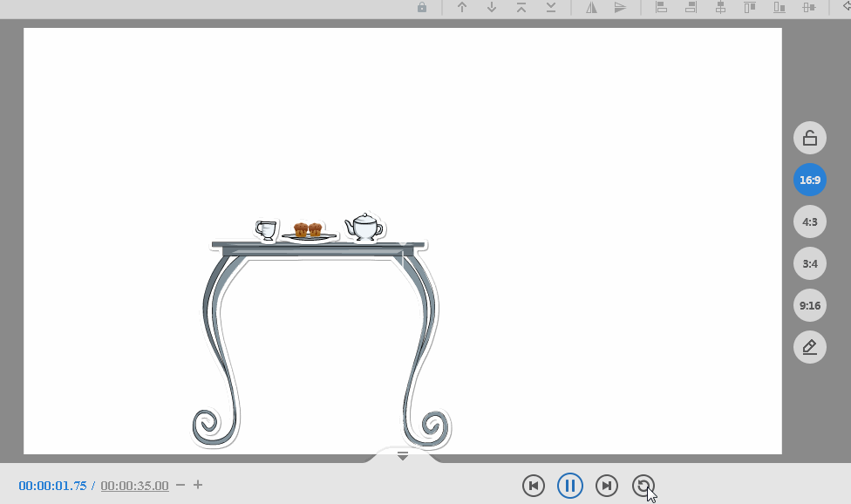Align objects to right edge
The width and height of the screenshot is (851, 504).
click(x=691, y=7)
